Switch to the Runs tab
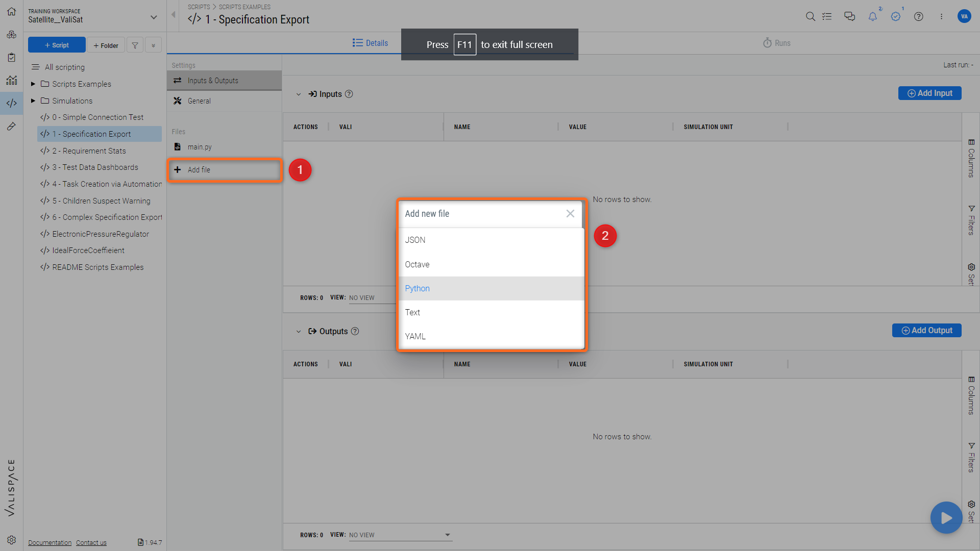The height and width of the screenshot is (551, 980). tap(777, 43)
